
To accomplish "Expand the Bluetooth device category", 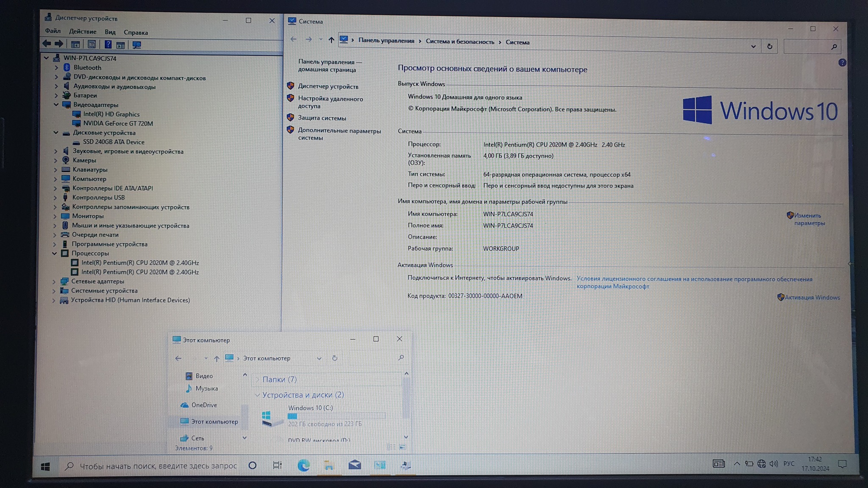I will [56, 67].
